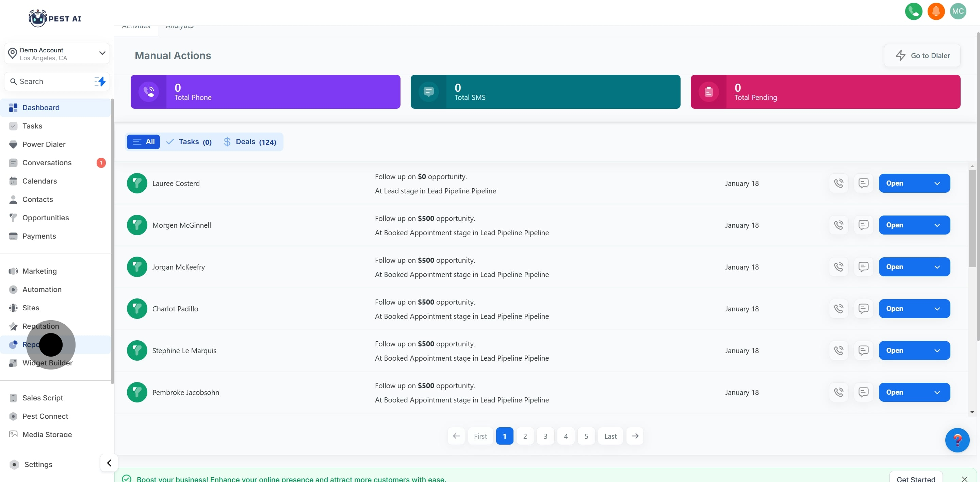980x482 pixels.
Task: Click call icon for Lauree Costerd
Action: [x=838, y=183]
